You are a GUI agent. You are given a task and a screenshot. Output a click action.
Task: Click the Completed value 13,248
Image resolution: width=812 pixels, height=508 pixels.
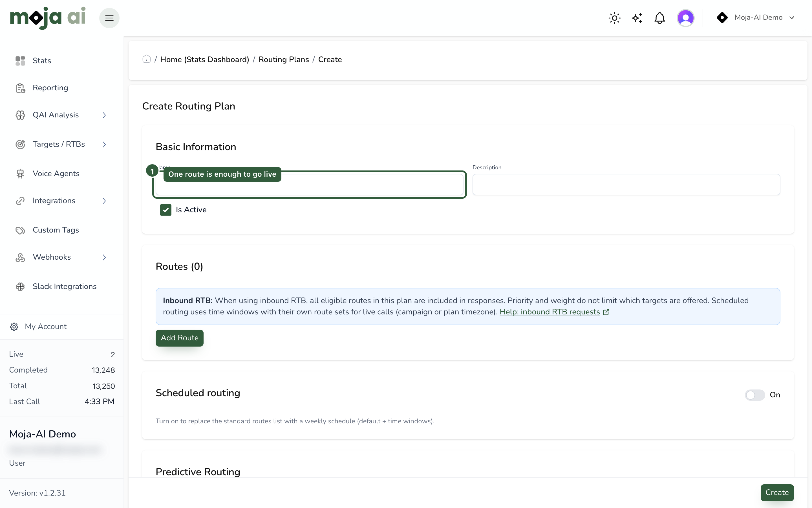[x=103, y=370]
